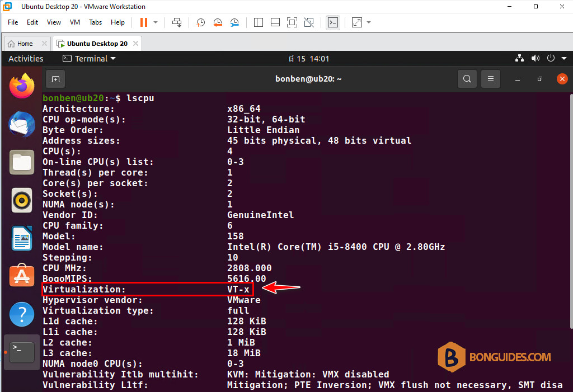Close the Home tab
The height and width of the screenshot is (392, 573).
coord(44,44)
